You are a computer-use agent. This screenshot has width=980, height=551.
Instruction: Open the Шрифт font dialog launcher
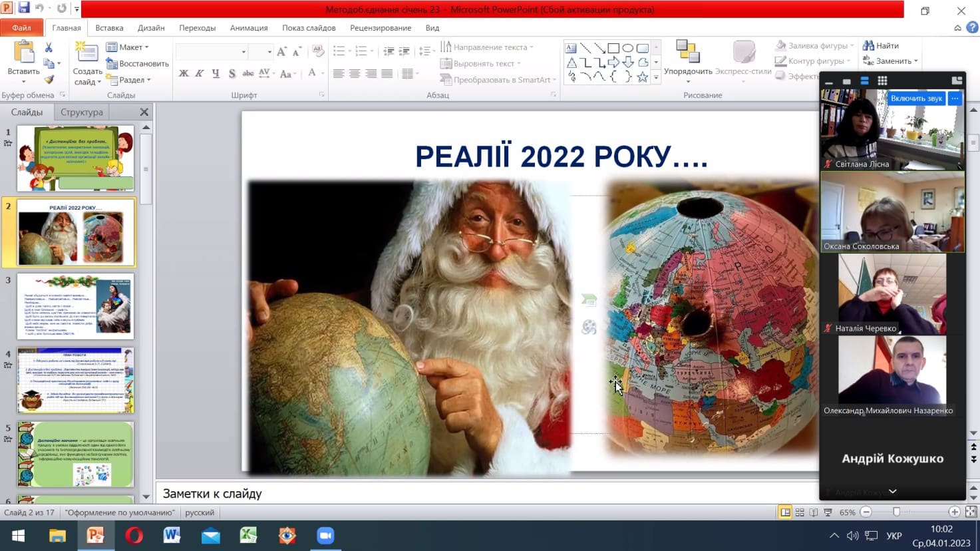click(x=322, y=95)
